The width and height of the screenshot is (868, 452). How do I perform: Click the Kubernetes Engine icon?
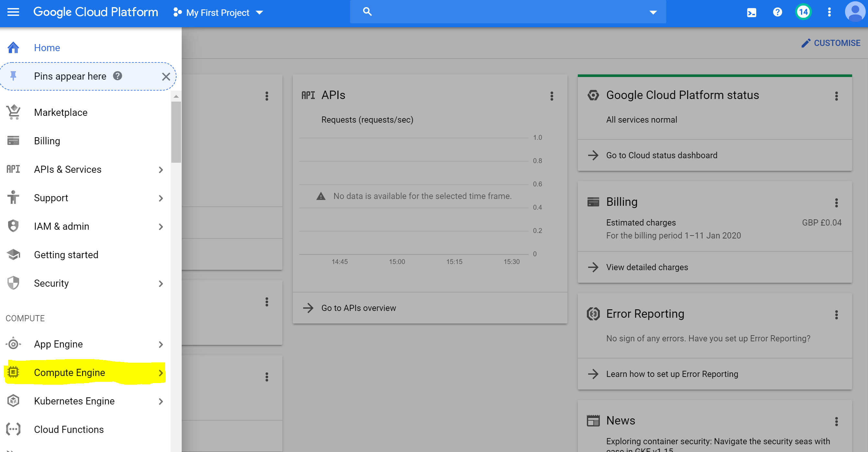coord(13,401)
